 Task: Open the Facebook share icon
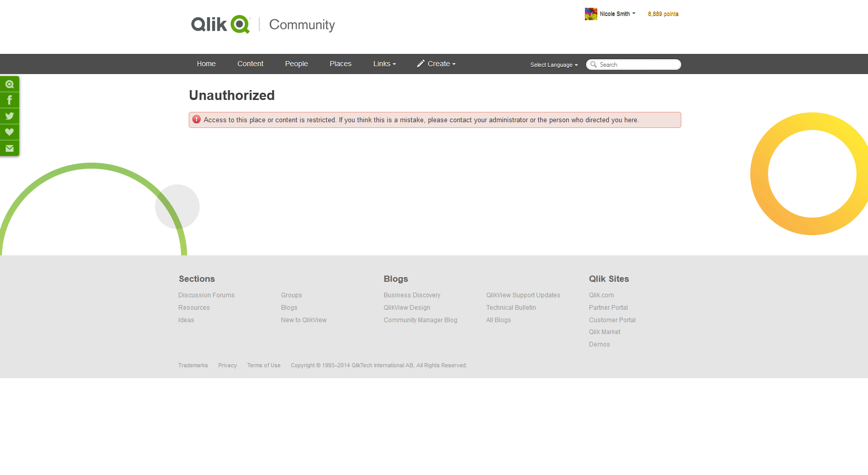click(9, 100)
